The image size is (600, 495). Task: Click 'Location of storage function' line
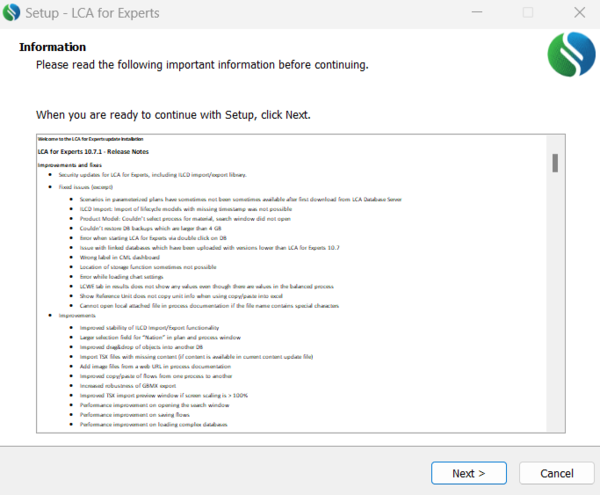(x=148, y=267)
